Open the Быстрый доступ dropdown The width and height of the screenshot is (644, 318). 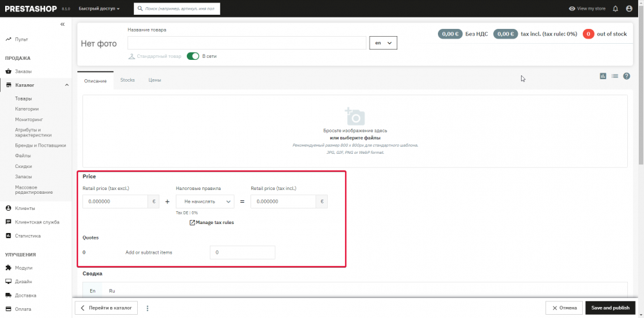coord(99,8)
